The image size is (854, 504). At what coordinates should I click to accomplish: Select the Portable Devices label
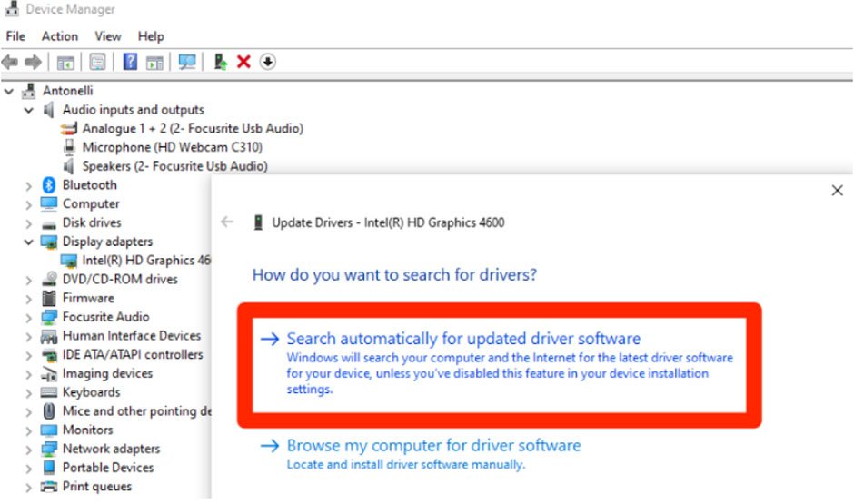(x=108, y=468)
